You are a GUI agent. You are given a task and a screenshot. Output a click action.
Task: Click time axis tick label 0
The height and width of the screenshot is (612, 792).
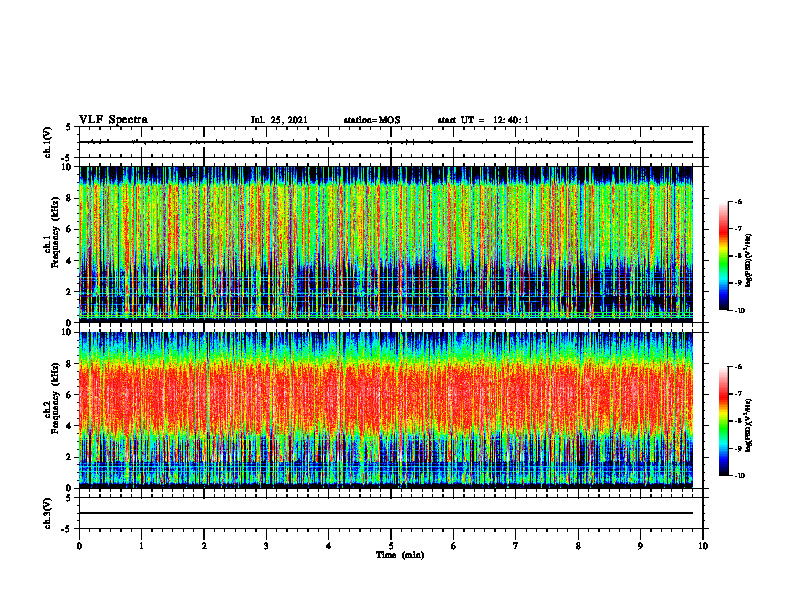click(x=79, y=546)
